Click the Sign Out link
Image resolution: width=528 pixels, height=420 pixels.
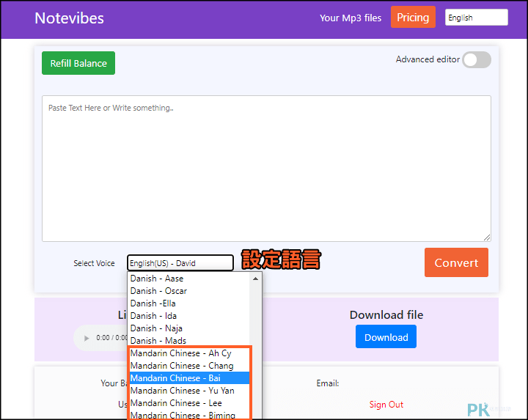click(x=386, y=405)
